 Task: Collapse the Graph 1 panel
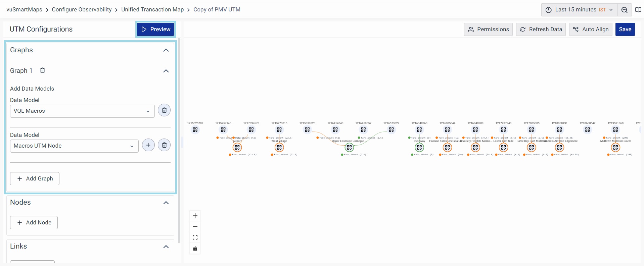166,71
